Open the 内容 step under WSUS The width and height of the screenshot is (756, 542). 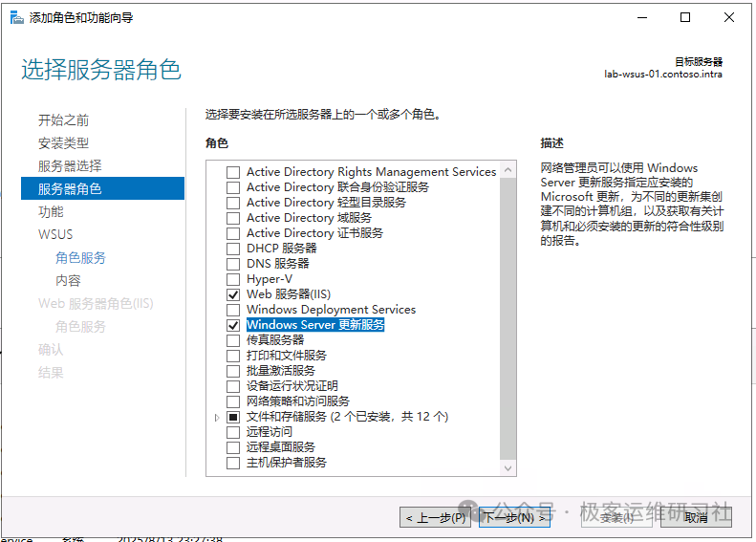[68, 281]
